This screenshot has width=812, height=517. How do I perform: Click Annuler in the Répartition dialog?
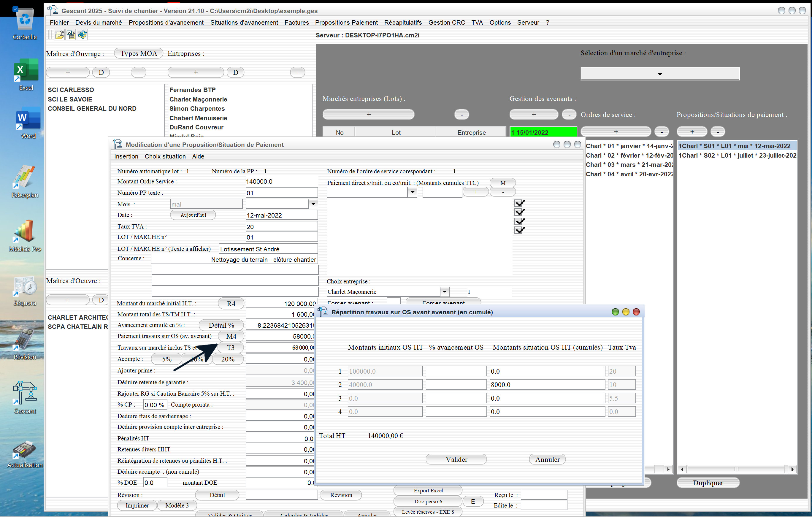[547, 459]
